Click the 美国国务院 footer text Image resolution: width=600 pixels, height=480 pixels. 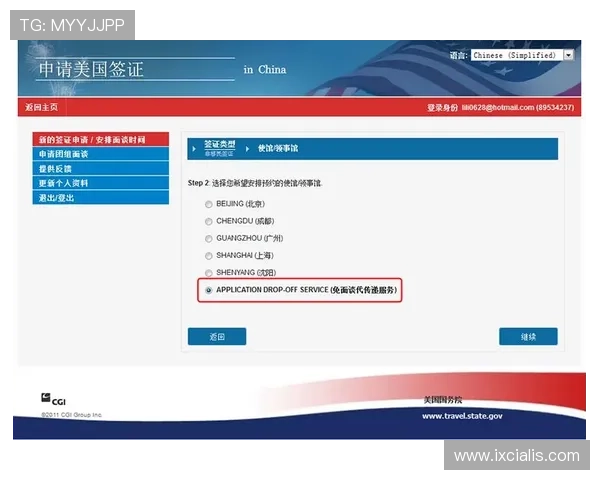443,400
